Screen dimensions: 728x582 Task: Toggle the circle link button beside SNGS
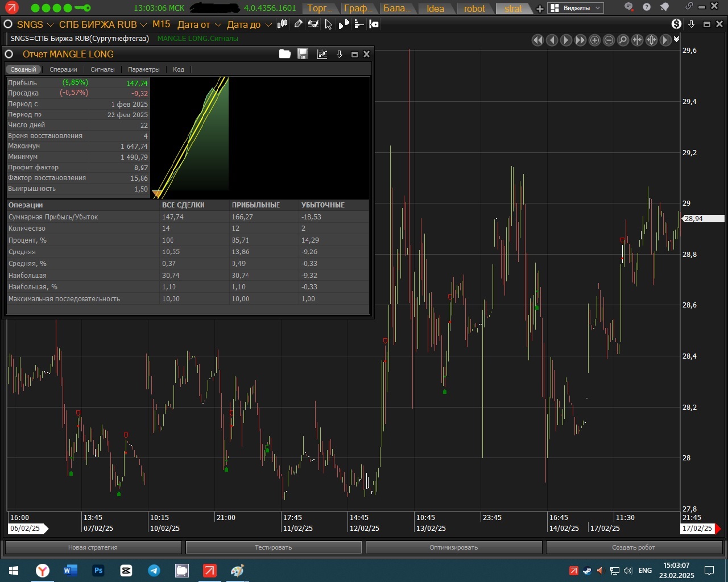pos(8,24)
